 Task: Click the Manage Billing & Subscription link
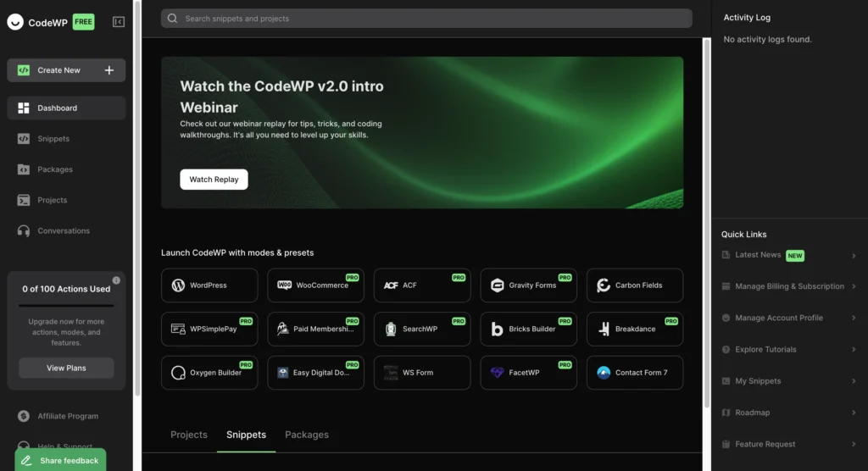(x=789, y=286)
